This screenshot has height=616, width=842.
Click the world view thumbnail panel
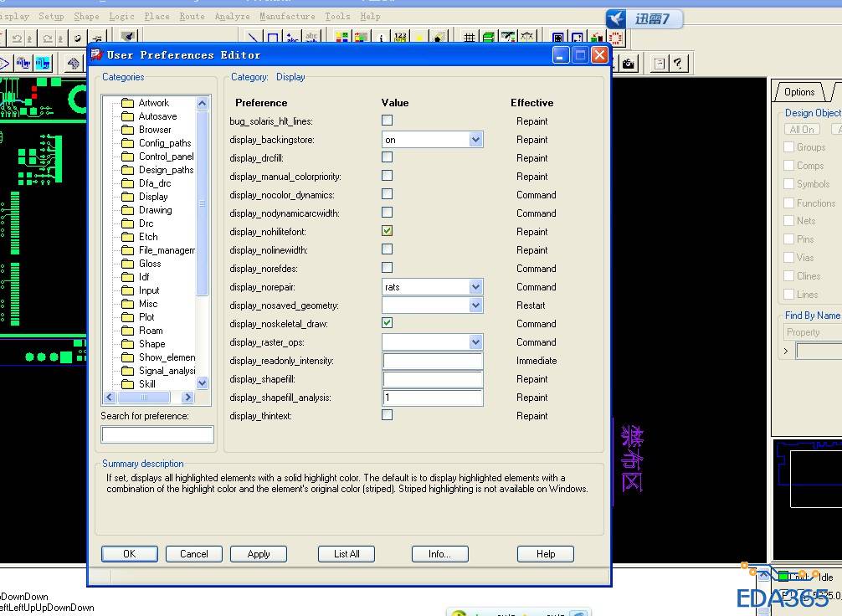point(808,501)
